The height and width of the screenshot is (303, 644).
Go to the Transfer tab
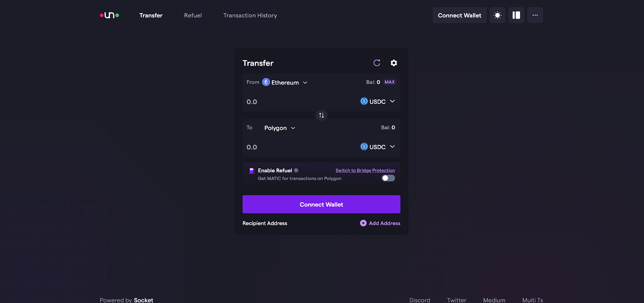(x=151, y=15)
